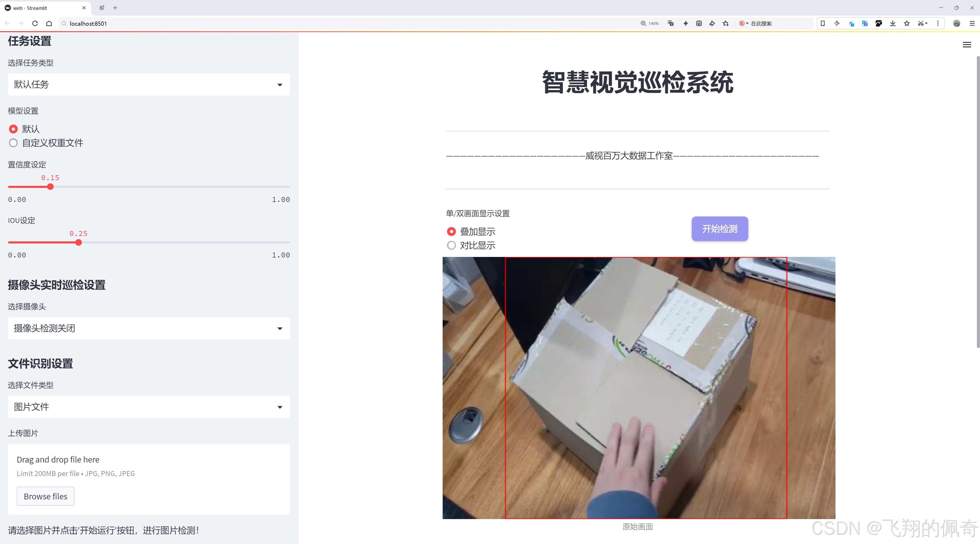
Task: Re-select the 叠加显示 option
Action: (x=451, y=231)
